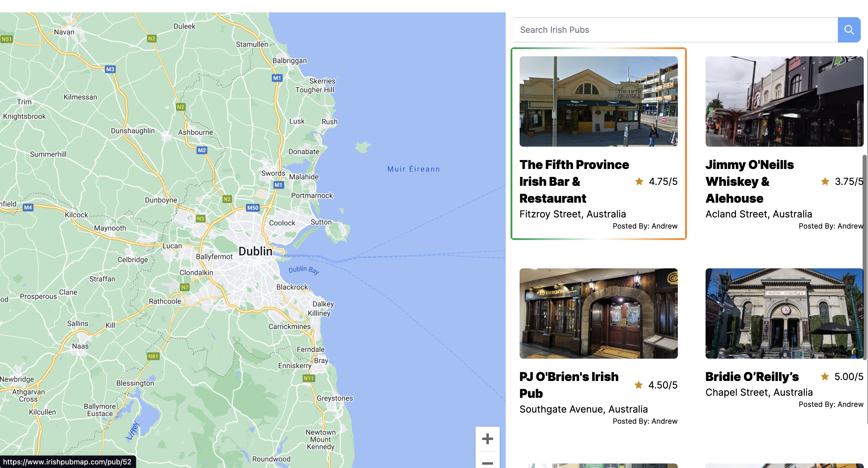Click the M2 motorway shield on map
The width and height of the screenshot is (868, 468).
(202, 150)
